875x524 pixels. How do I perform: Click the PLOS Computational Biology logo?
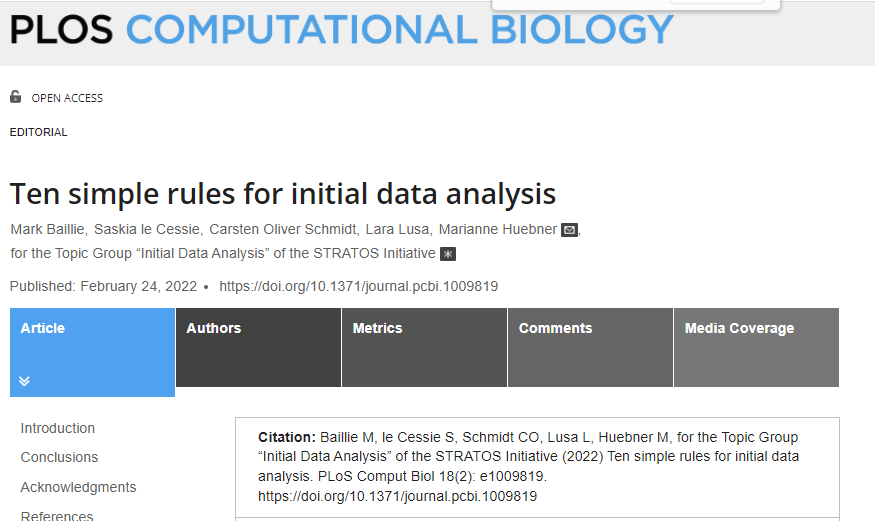pos(341,29)
